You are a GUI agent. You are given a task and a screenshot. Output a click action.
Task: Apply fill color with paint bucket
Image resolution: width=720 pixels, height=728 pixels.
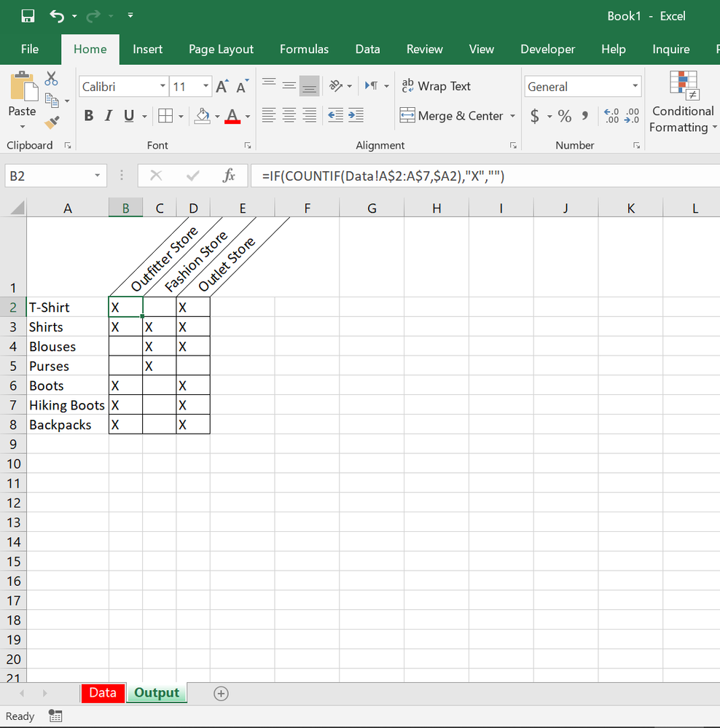[x=202, y=116]
